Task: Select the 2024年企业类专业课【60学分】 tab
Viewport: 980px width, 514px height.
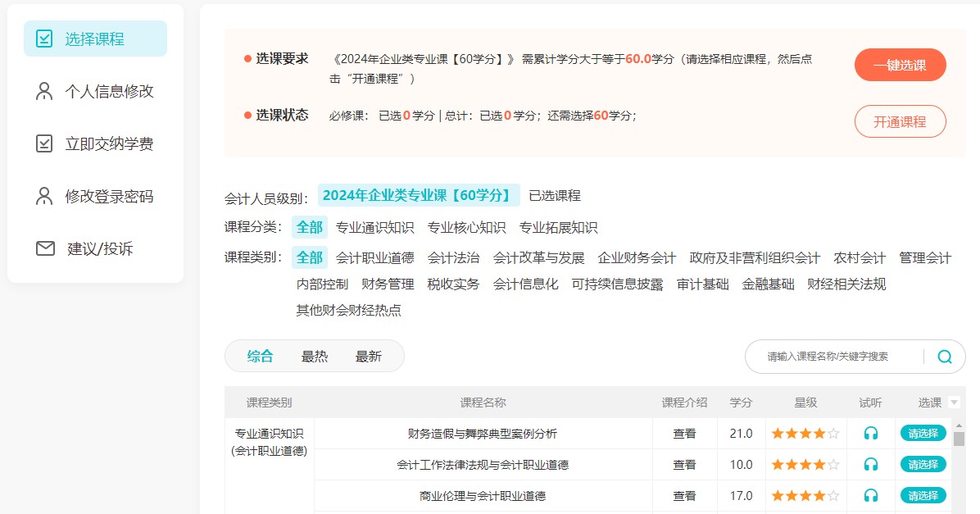Action: [x=419, y=195]
